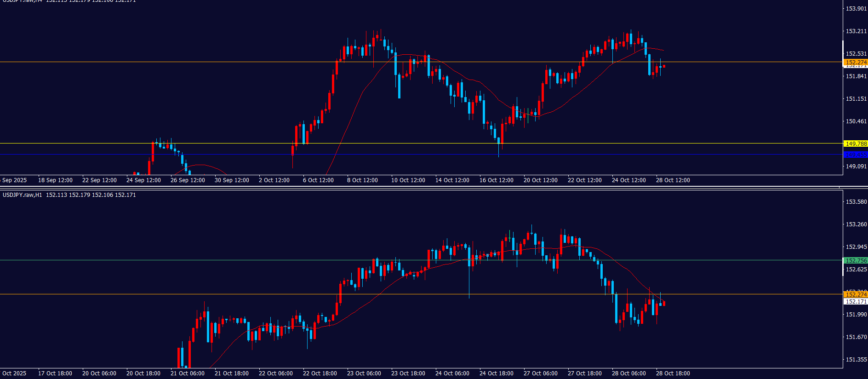This screenshot has width=868, height=379.
Task: Click the USDJPY.raw,H1 chart title text
Action: pos(22,195)
